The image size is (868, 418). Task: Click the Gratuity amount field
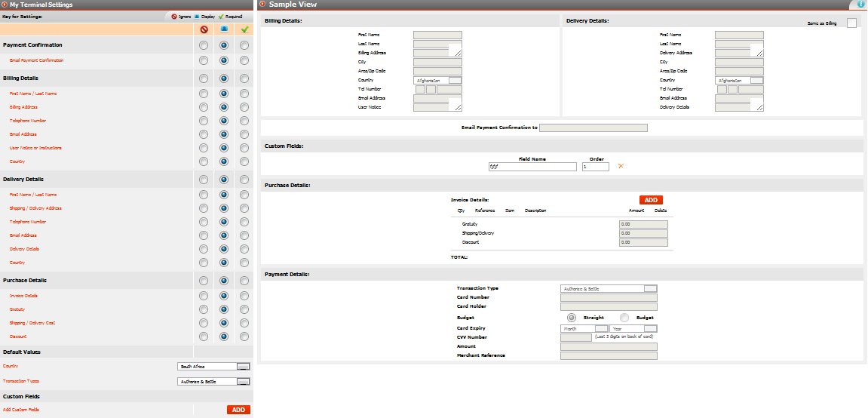click(x=643, y=224)
